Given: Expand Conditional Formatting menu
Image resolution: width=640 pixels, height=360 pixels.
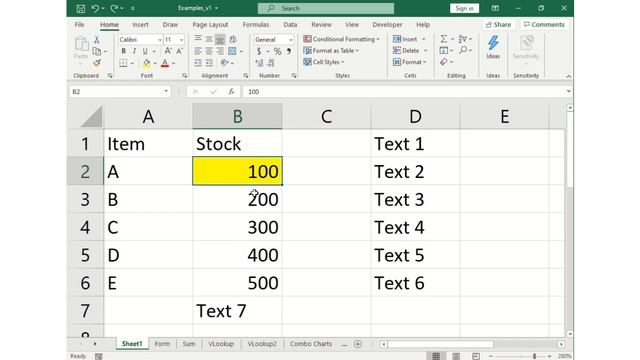Looking at the screenshot, I should tap(342, 39).
